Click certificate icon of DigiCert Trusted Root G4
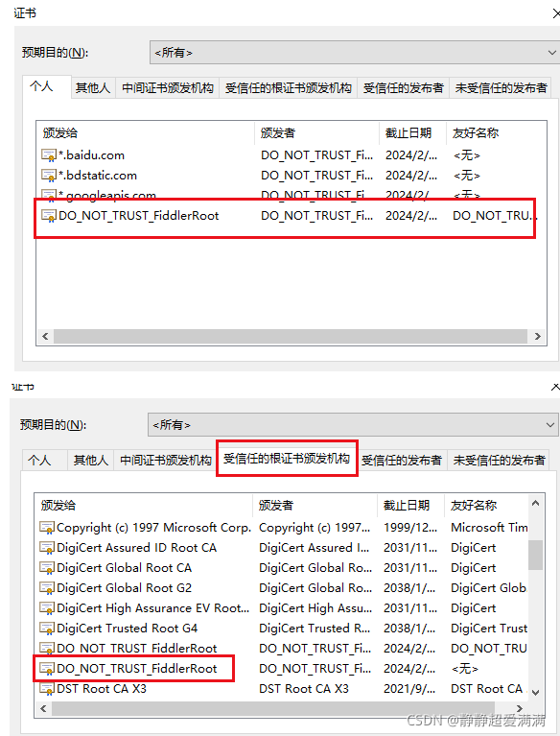 click(47, 629)
